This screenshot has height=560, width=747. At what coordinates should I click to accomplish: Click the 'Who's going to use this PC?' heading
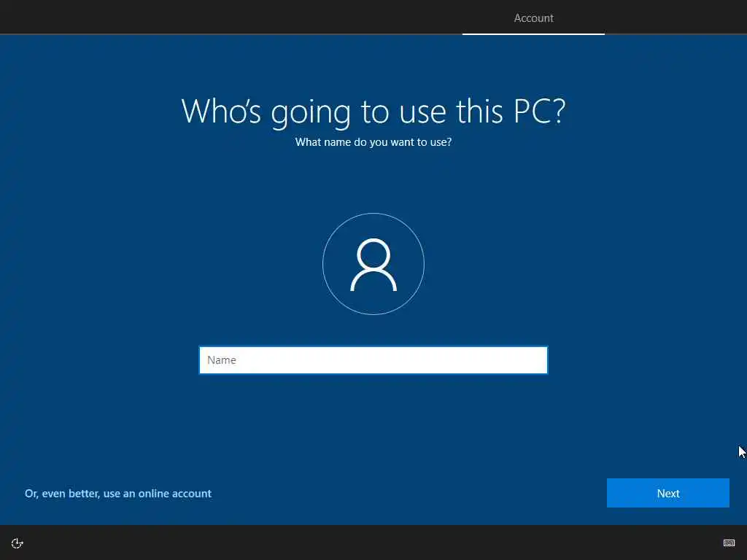tap(373, 112)
